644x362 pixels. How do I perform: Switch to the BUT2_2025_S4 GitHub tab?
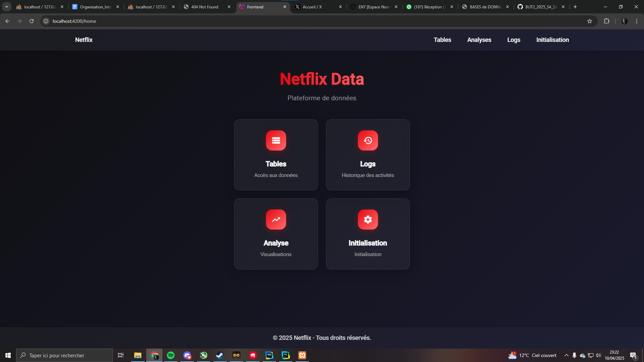click(541, 7)
